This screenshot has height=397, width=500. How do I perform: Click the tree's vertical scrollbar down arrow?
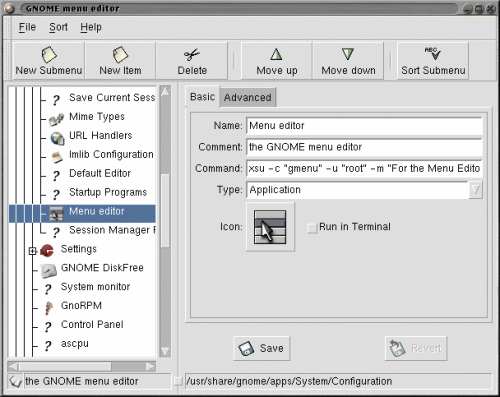[165, 351]
